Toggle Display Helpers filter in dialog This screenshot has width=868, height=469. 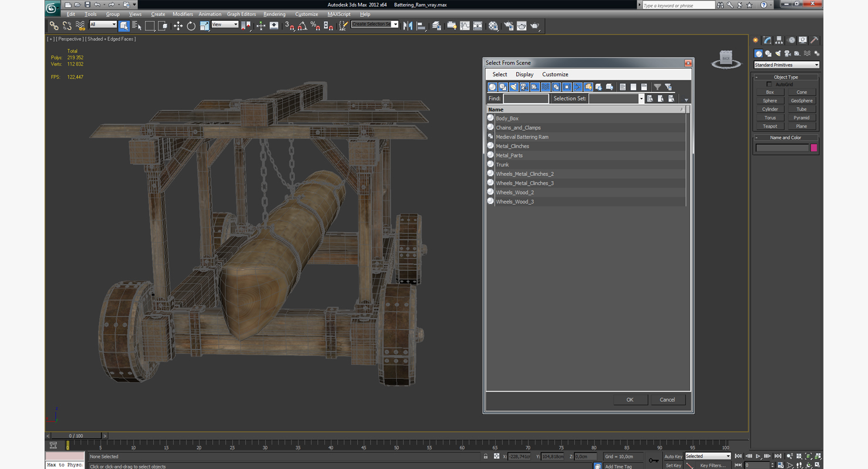click(x=535, y=87)
